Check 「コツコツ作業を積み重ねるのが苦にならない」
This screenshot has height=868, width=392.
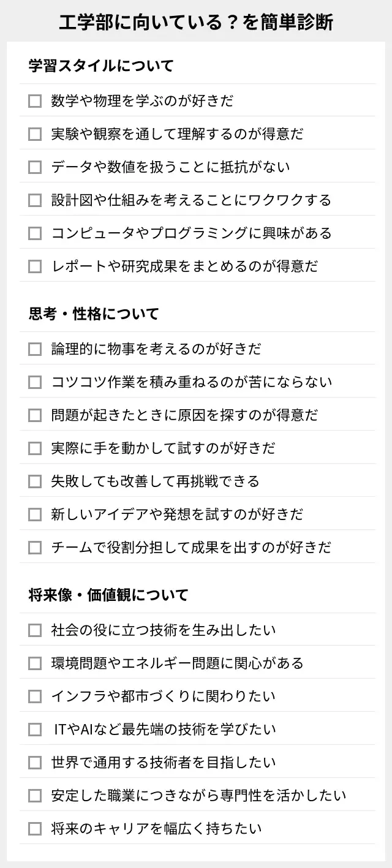(34, 382)
